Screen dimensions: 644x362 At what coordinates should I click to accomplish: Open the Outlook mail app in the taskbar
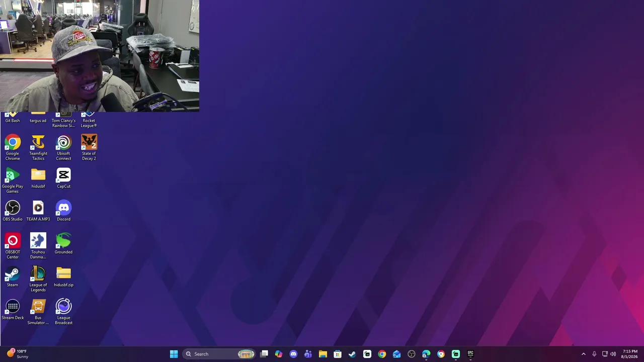point(396,354)
